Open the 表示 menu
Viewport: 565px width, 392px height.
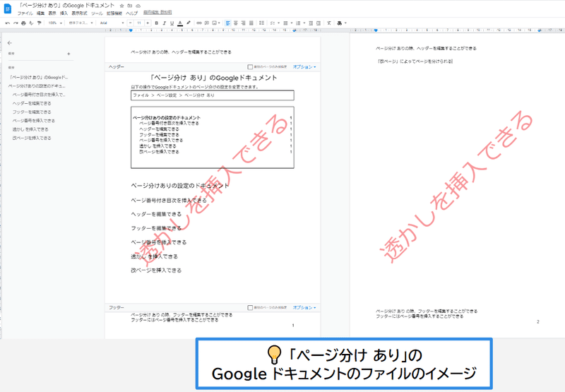coord(52,13)
